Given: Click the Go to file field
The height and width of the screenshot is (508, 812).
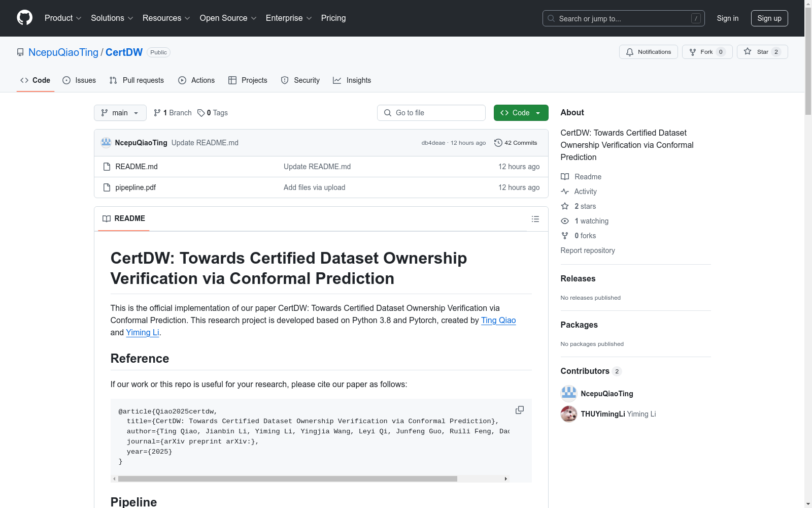Looking at the screenshot, I should [x=431, y=113].
